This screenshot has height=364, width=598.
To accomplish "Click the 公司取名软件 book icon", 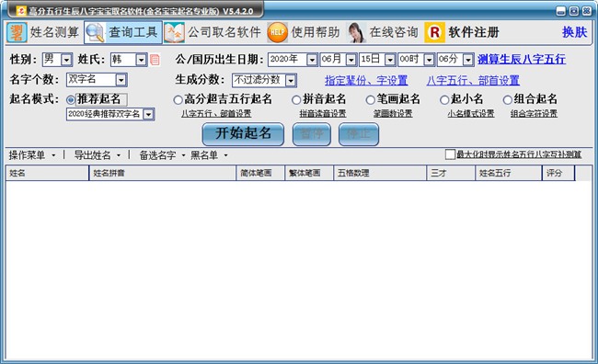I will pyautogui.click(x=174, y=32).
